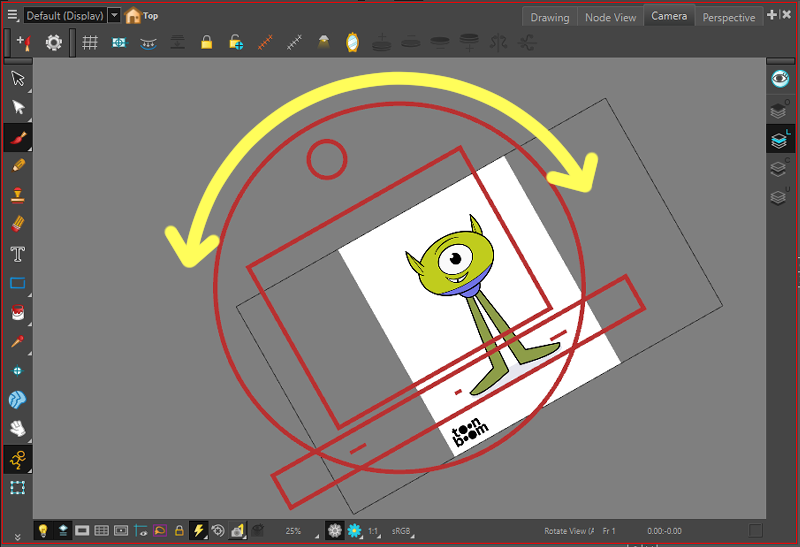Image resolution: width=800 pixels, height=547 pixels.
Task: Click the Rigging tool in toolbar
Action: click(x=17, y=459)
